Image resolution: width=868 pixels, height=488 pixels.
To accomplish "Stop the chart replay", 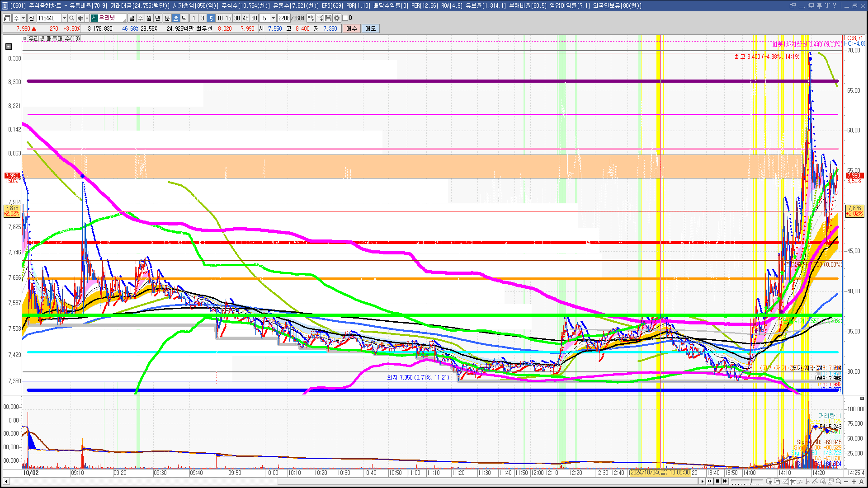I will 717,481.
